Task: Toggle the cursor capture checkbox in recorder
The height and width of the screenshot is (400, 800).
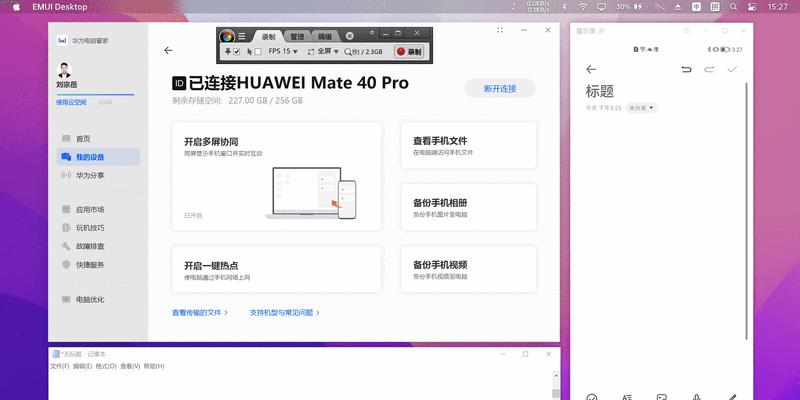Action: (258, 52)
